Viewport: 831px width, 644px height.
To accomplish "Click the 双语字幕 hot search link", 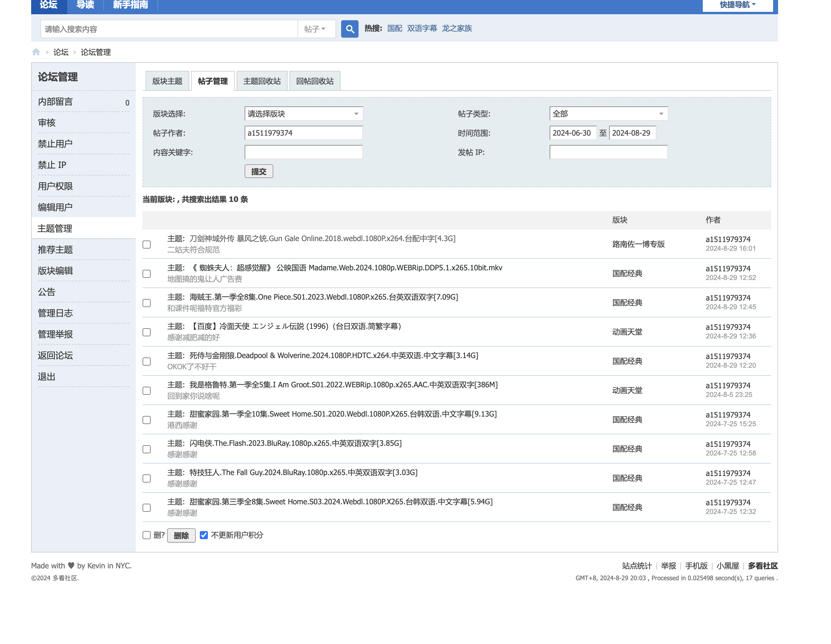I will (x=422, y=29).
